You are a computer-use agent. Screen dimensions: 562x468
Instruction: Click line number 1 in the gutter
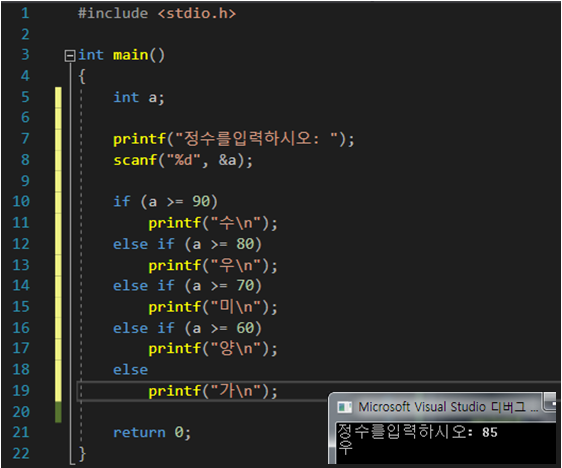(x=25, y=13)
